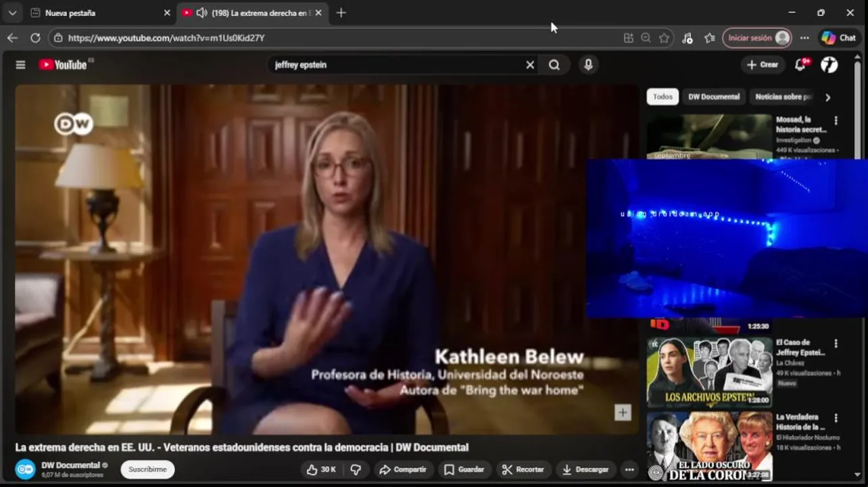Click the Suscribirme button
Screen dimensions: 868x487
[147, 469]
